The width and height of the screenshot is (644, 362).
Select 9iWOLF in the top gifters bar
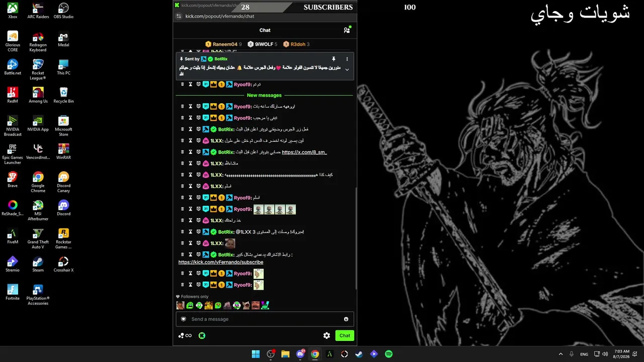262,44
